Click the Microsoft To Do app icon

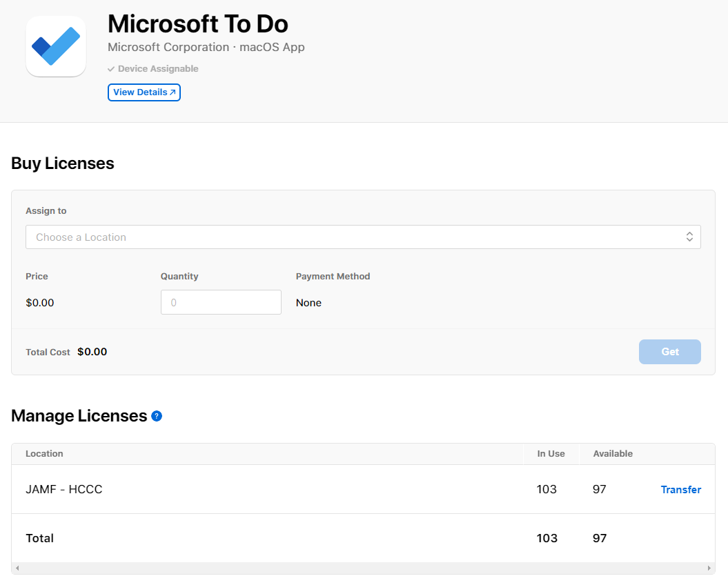tap(56, 46)
